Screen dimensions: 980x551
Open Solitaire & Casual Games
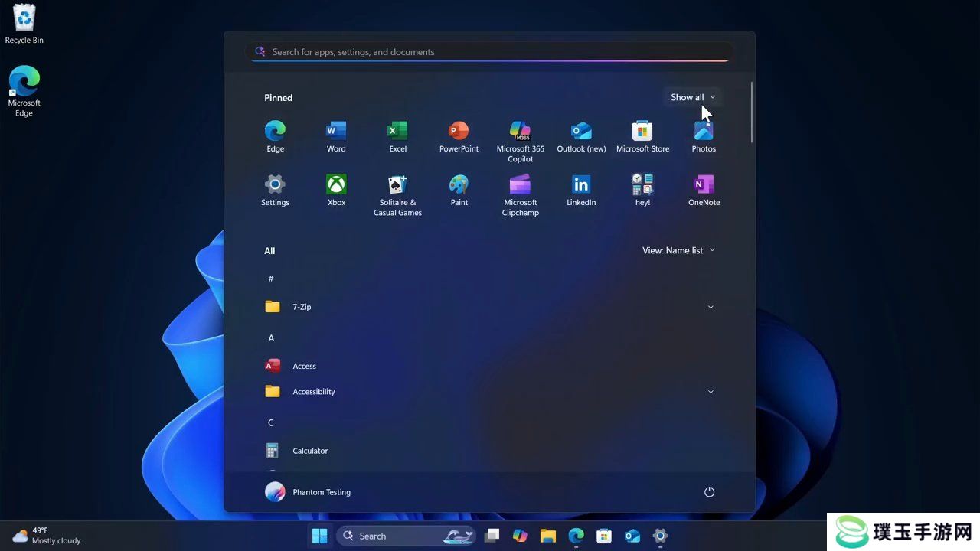point(397,195)
